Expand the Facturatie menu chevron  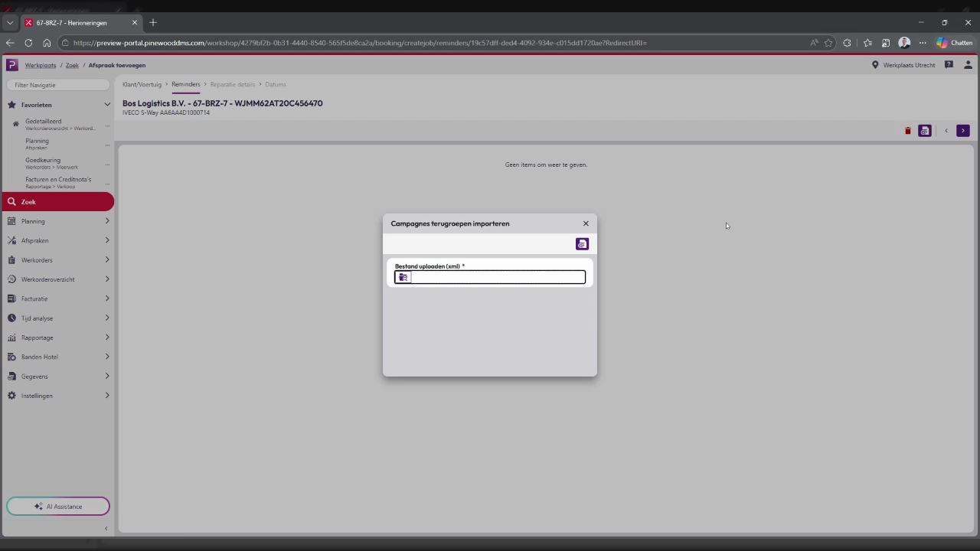click(107, 298)
